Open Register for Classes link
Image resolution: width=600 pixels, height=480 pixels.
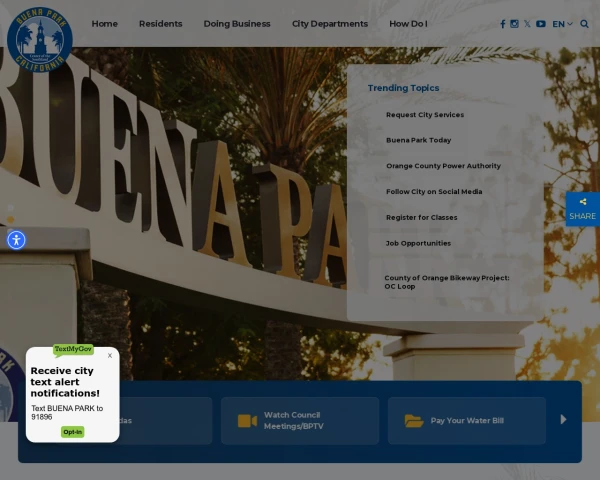[422, 217]
